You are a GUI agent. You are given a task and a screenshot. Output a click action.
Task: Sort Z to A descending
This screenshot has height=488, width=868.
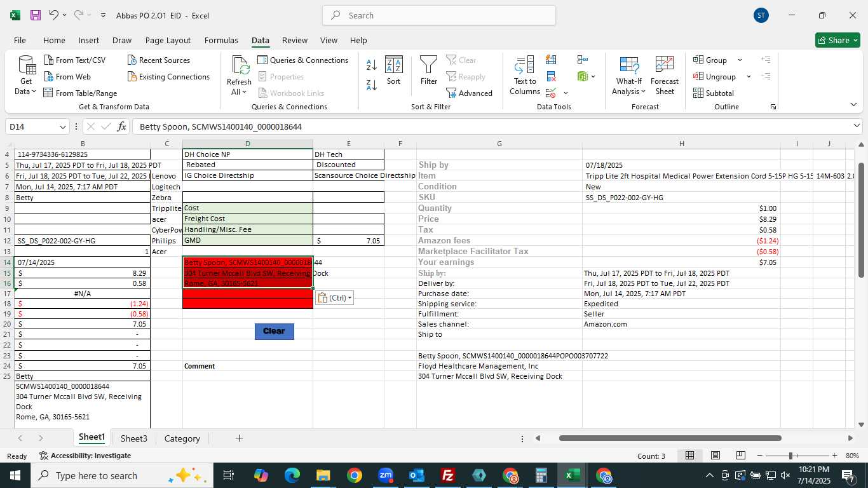372,85
